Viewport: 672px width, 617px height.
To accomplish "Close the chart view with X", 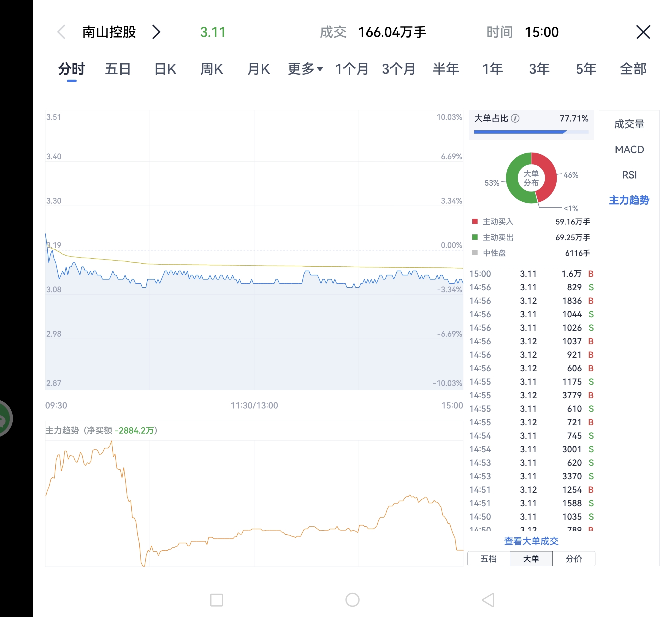I will click(643, 33).
